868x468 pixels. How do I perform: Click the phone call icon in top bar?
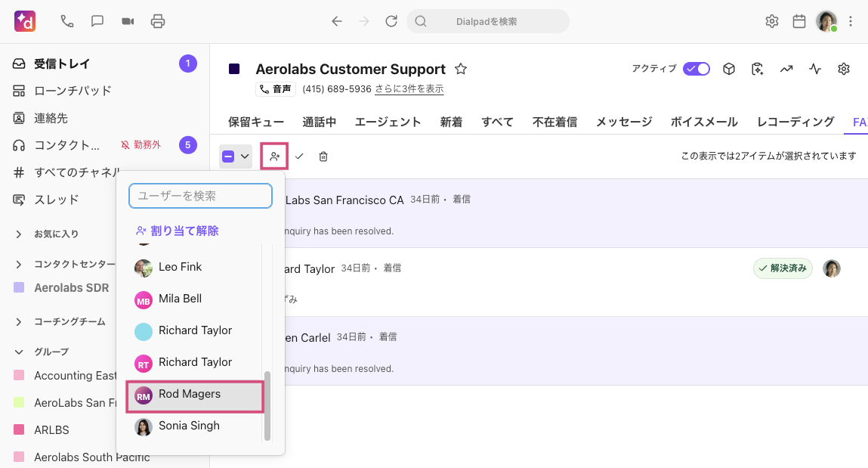(67, 21)
